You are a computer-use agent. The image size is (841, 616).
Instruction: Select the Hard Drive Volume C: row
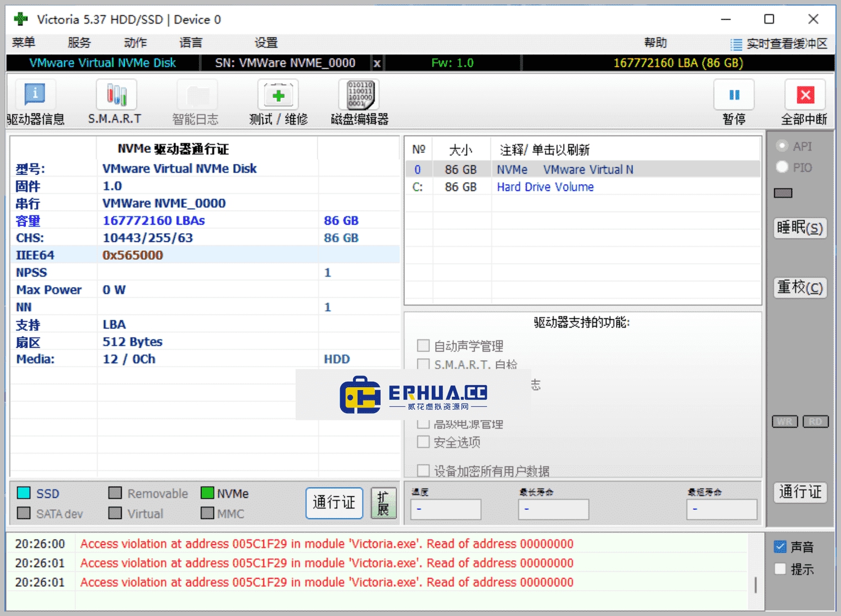click(583, 187)
